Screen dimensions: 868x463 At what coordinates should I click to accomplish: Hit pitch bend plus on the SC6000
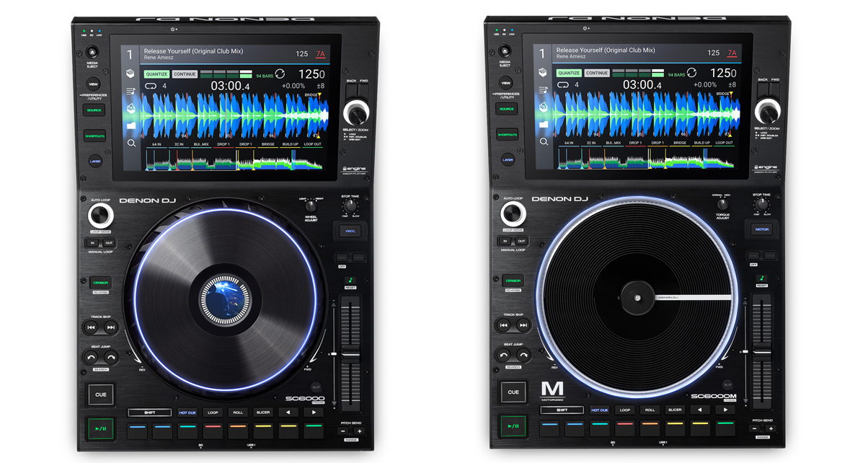pos(358,431)
